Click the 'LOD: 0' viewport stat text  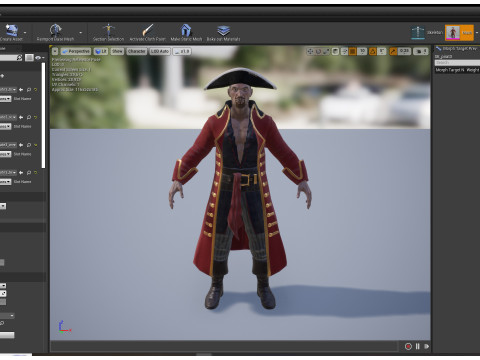pyautogui.click(x=58, y=64)
